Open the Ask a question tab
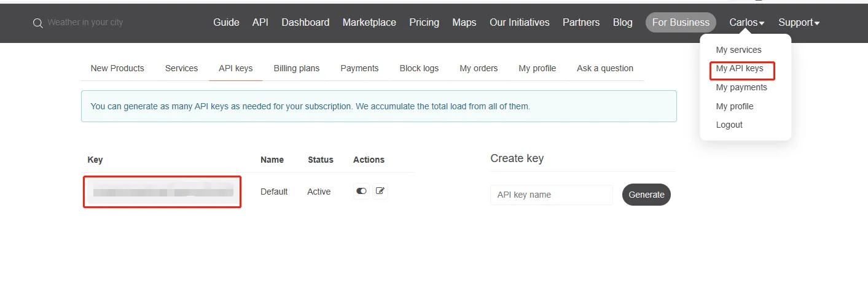Screen dimensions: 868x291 605,68
